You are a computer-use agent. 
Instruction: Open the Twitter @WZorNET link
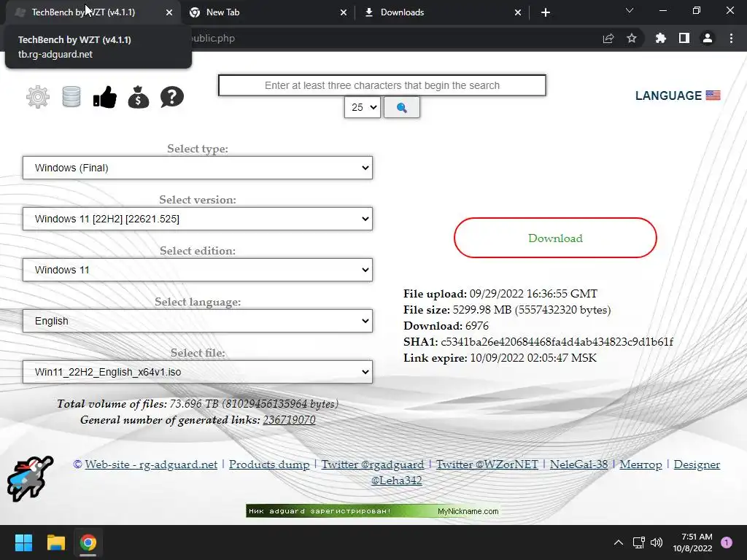pos(487,464)
